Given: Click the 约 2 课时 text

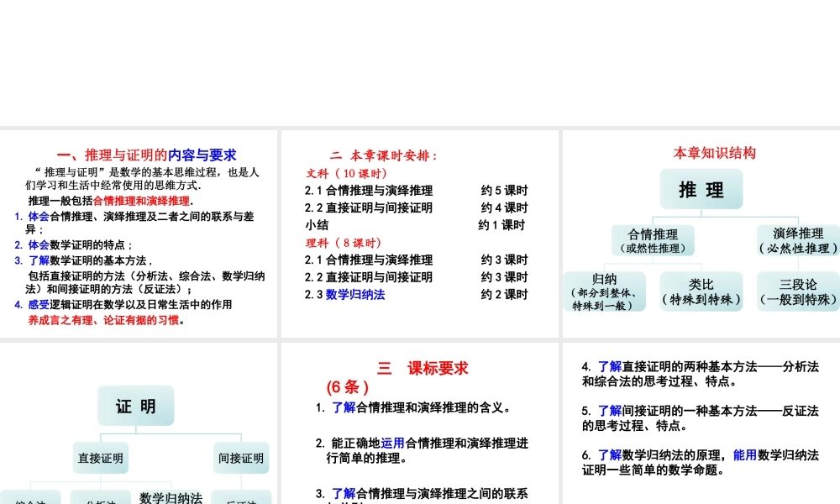Looking at the screenshot, I should pos(504,295).
